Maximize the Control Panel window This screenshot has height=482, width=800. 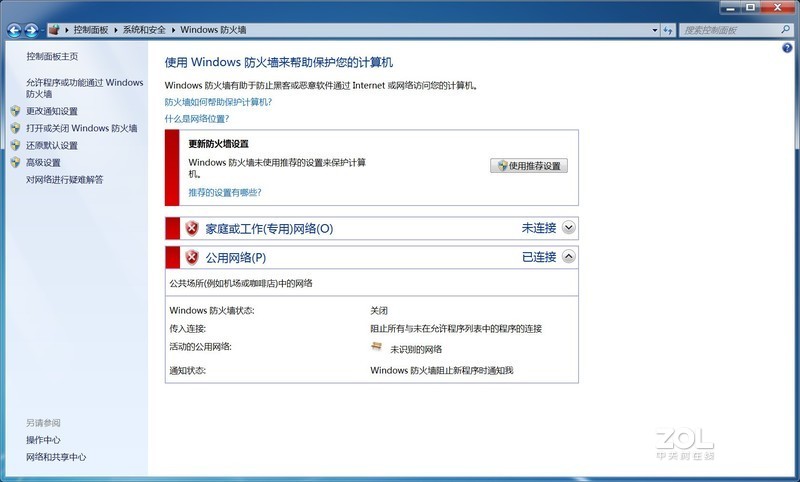click(x=751, y=8)
